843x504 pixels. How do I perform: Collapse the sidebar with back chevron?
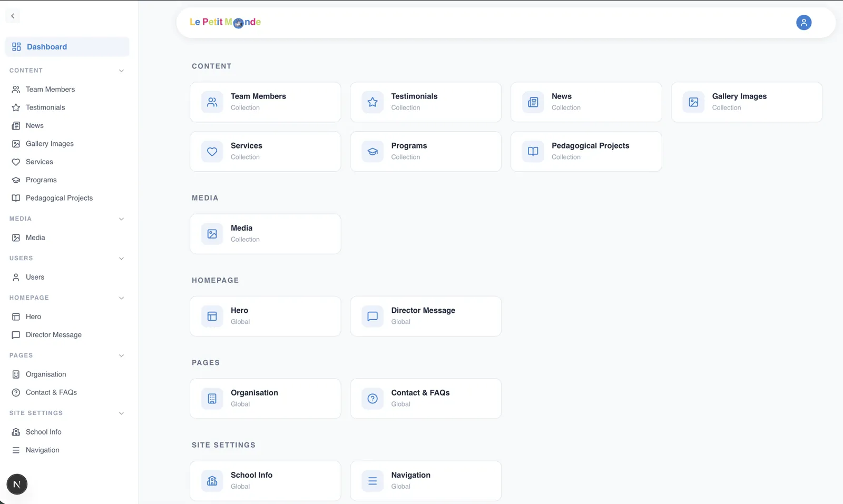coord(13,16)
